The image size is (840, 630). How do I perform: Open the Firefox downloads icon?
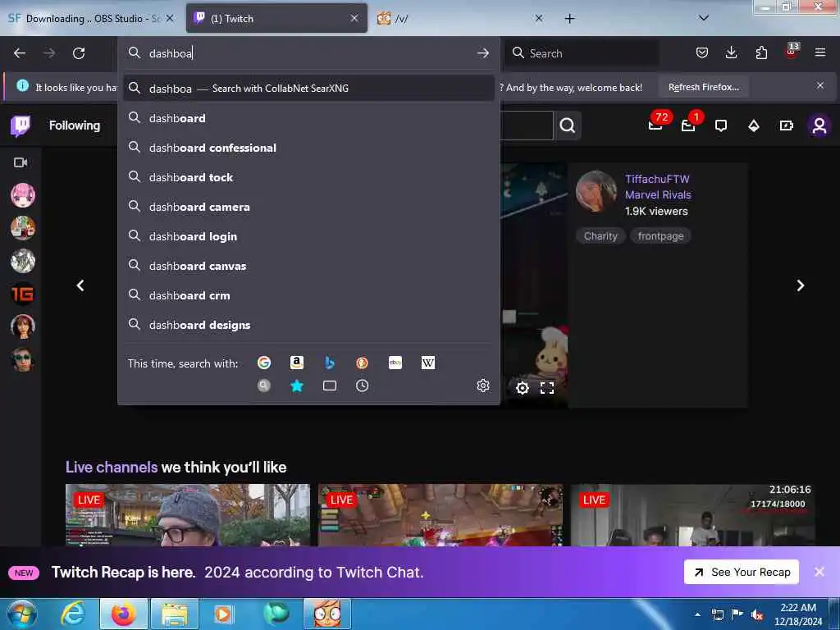731,52
